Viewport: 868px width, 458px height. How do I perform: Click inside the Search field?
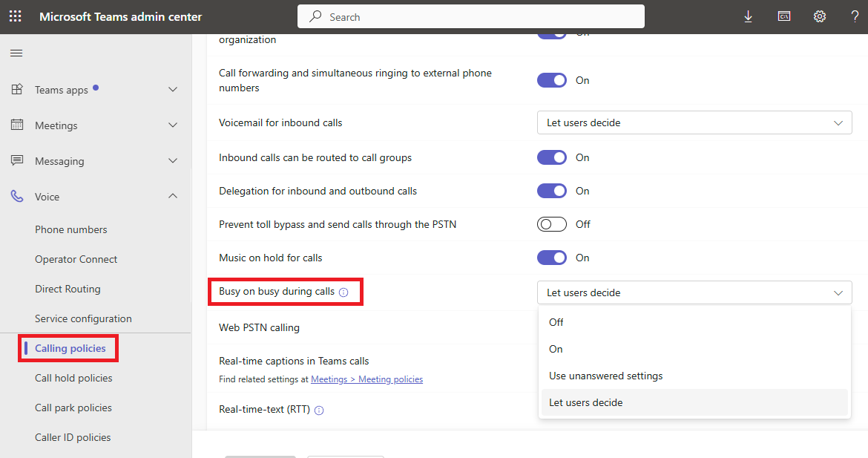(x=470, y=16)
